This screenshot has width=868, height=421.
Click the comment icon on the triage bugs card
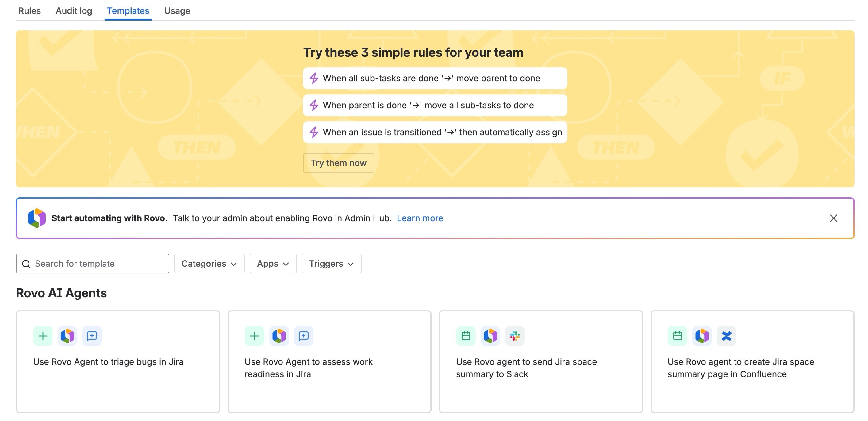pos(92,336)
